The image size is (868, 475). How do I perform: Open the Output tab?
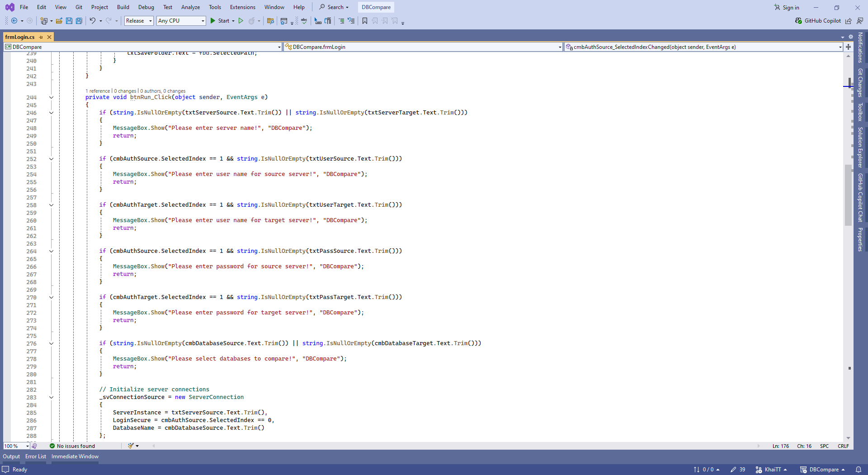[11, 456]
